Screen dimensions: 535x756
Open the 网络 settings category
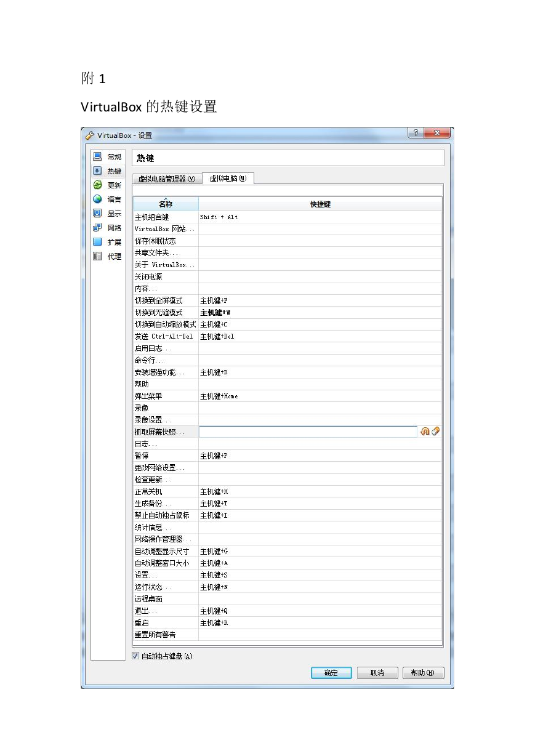click(108, 228)
